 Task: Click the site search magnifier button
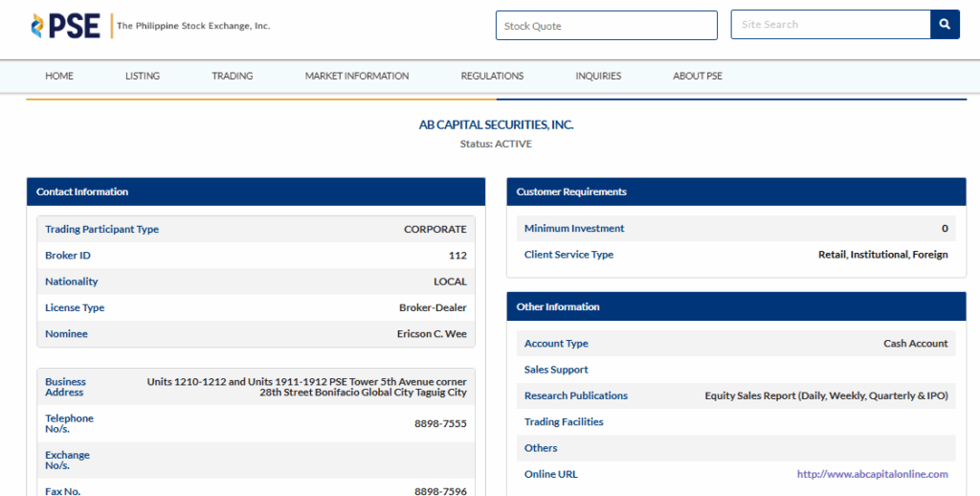945,24
